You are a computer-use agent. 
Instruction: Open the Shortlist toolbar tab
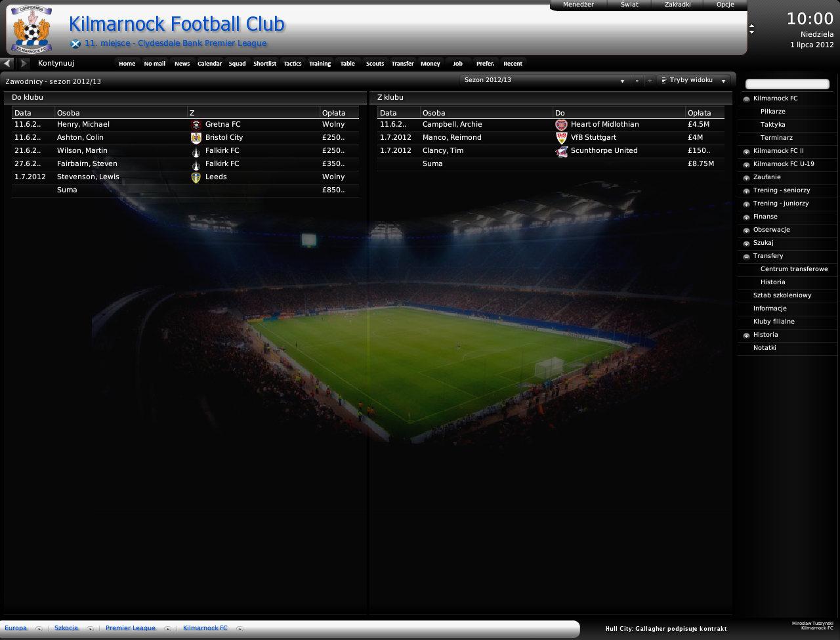point(264,64)
